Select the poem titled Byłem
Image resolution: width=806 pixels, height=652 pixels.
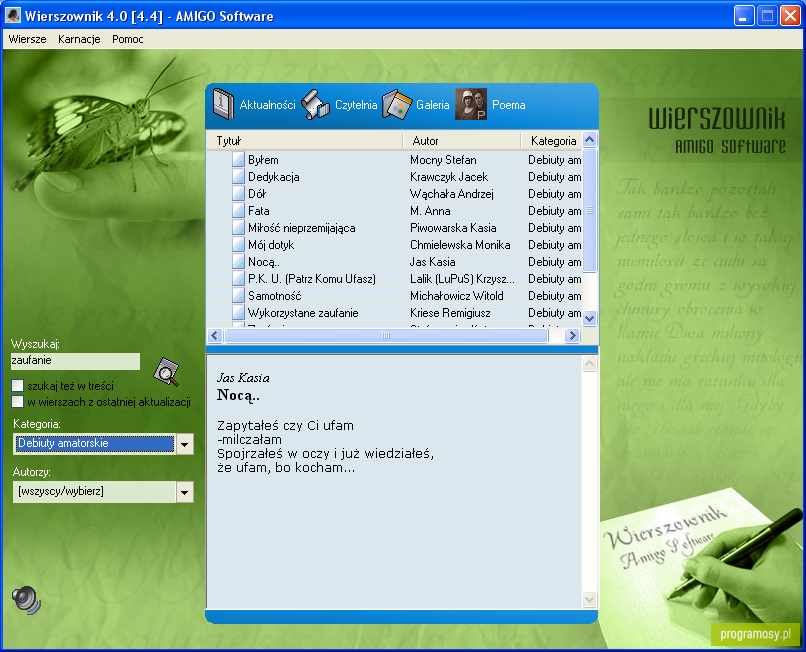[x=263, y=160]
